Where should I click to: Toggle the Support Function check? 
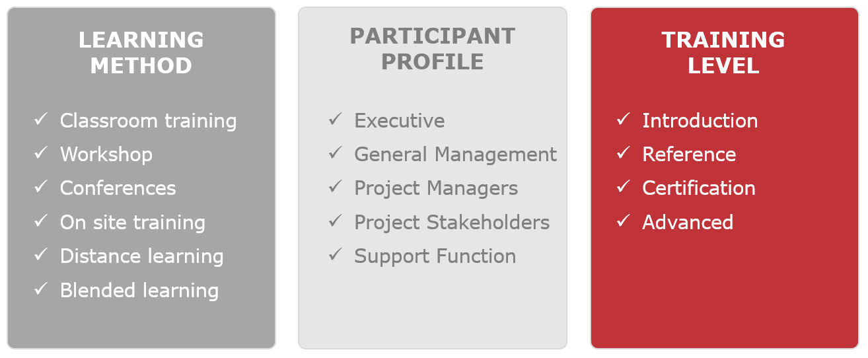(336, 255)
